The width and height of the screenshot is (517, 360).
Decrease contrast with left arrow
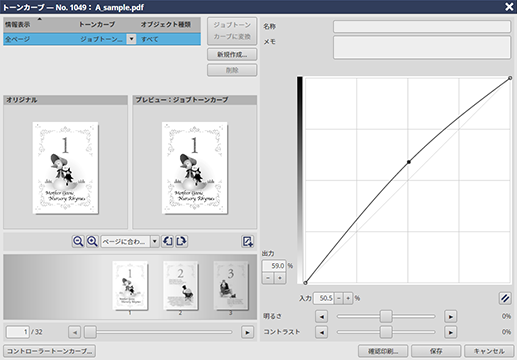click(322, 332)
